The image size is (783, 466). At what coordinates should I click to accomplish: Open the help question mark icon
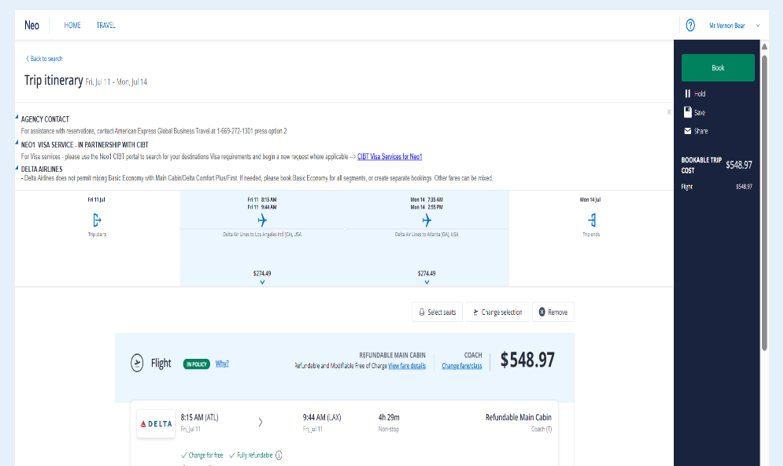point(690,25)
